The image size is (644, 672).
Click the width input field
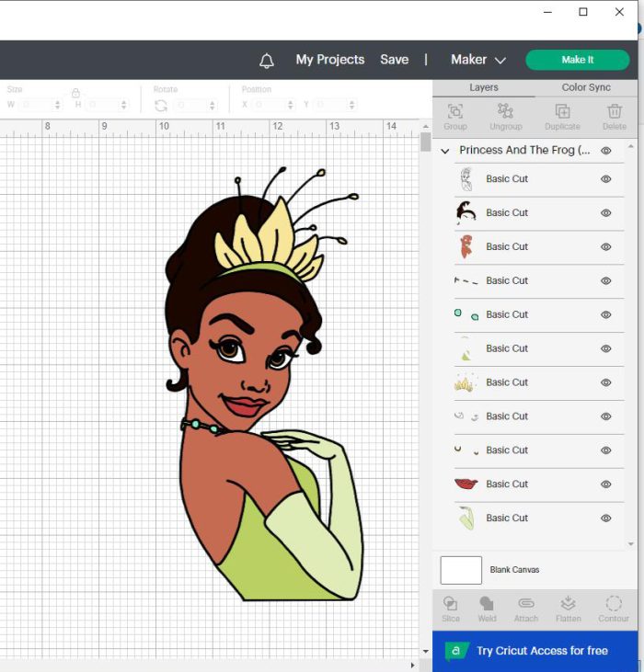pyautogui.click(x=37, y=105)
